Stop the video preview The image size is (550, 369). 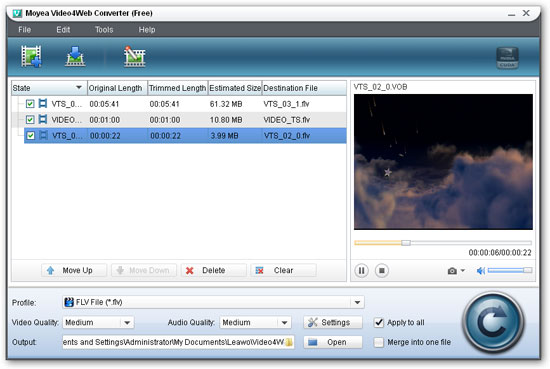click(x=382, y=271)
